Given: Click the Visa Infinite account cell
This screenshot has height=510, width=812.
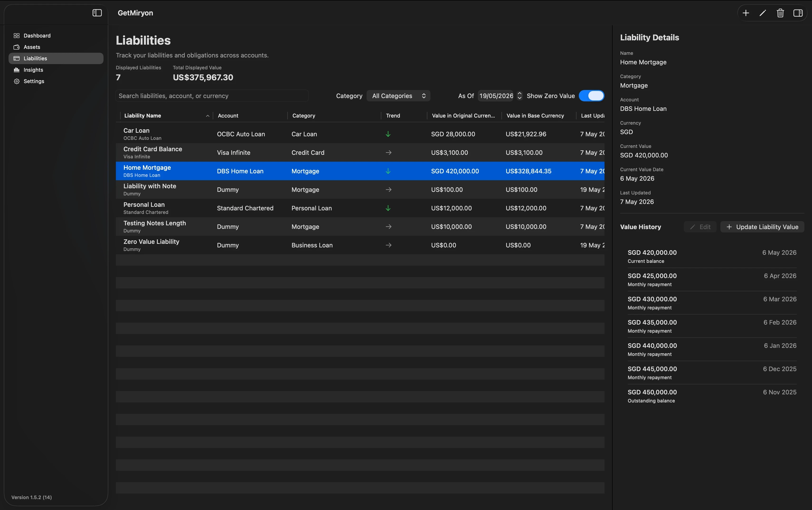Looking at the screenshot, I should (233, 152).
